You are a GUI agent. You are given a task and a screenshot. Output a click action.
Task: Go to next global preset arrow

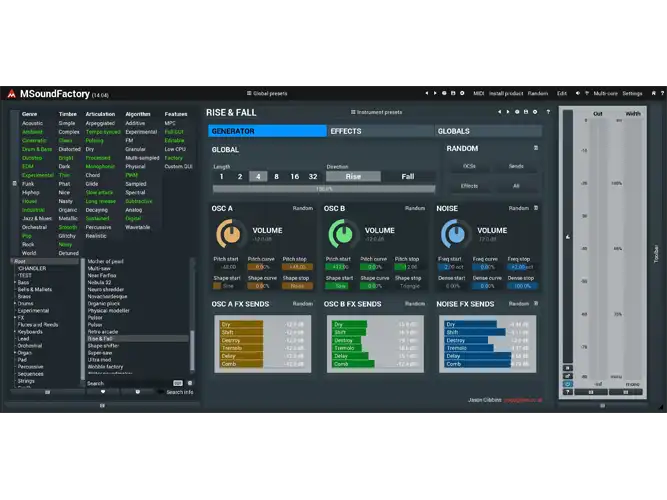point(435,93)
